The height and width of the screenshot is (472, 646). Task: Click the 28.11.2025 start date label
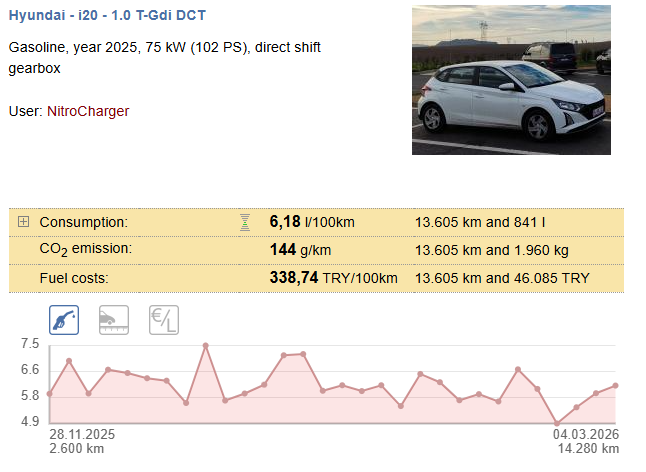[83, 435]
